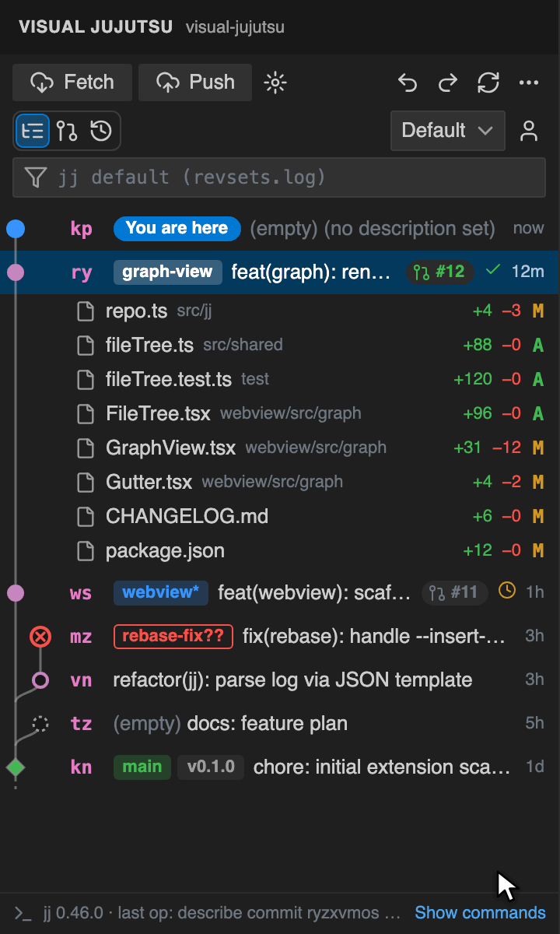
Task: Click the You are here badge
Action: 177,228
